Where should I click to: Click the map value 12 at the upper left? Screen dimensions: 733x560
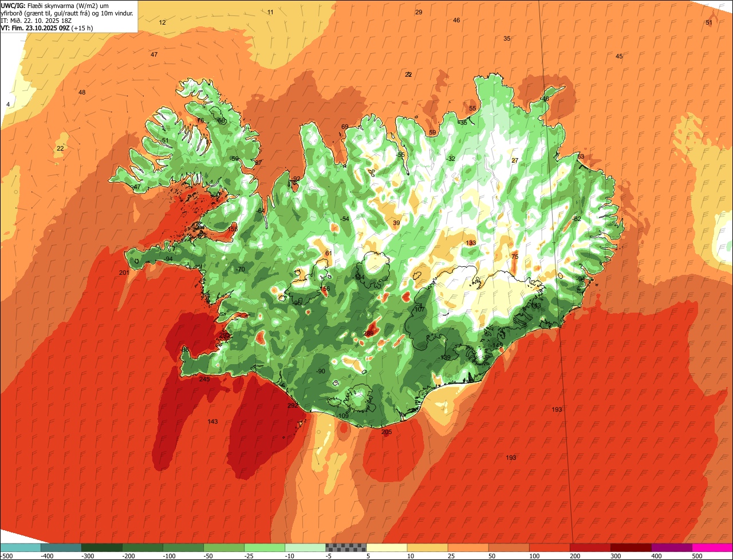click(163, 23)
